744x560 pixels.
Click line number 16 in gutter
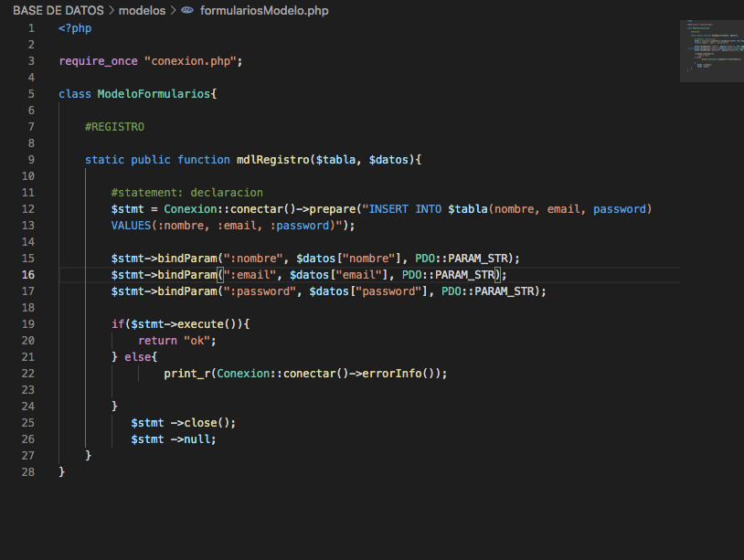tap(28, 275)
